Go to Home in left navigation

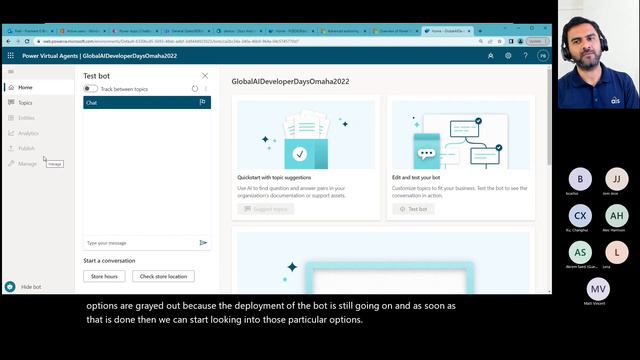tap(39, 87)
